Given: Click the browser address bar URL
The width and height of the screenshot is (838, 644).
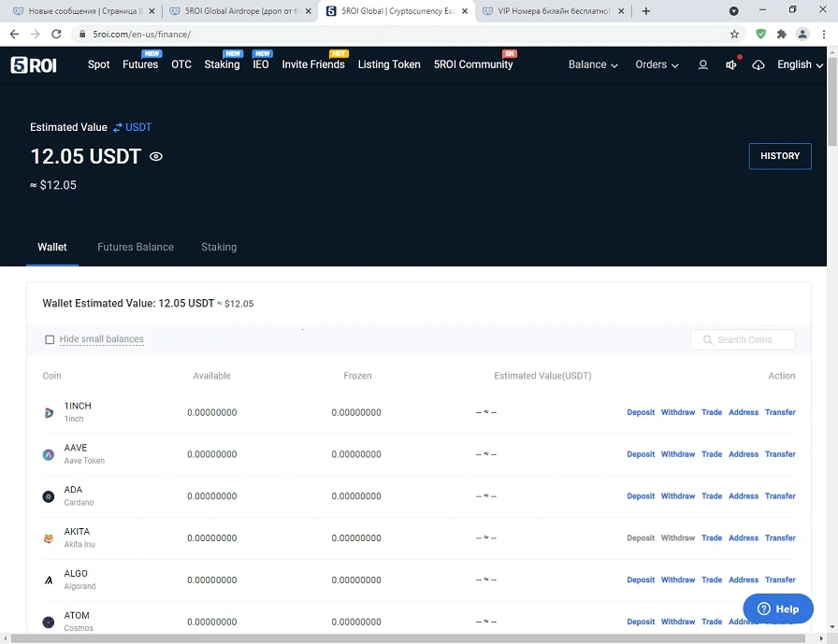Looking at the screenshot, I should pyautogui.click(x=141, y=35).
